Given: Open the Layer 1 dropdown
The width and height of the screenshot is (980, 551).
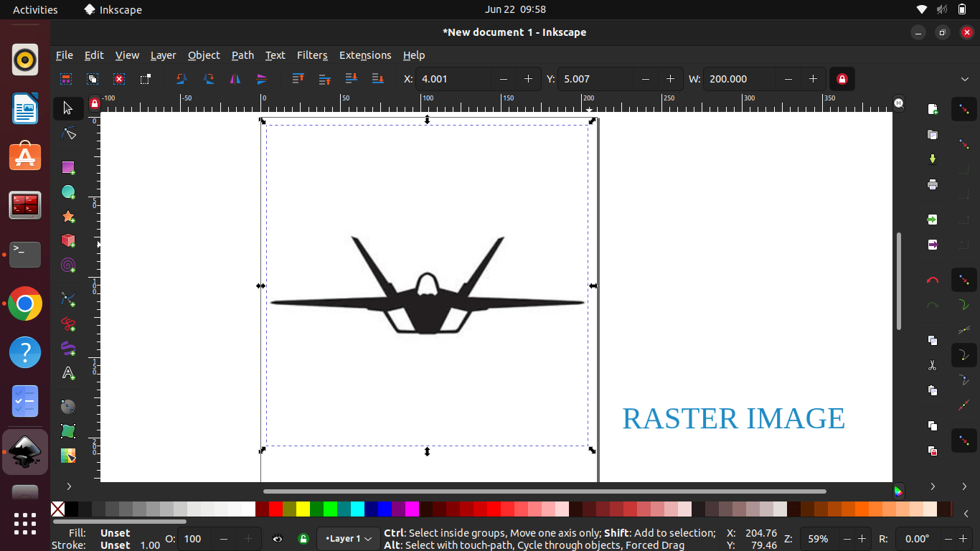Looking at the screenshot, I should point(348,539).
